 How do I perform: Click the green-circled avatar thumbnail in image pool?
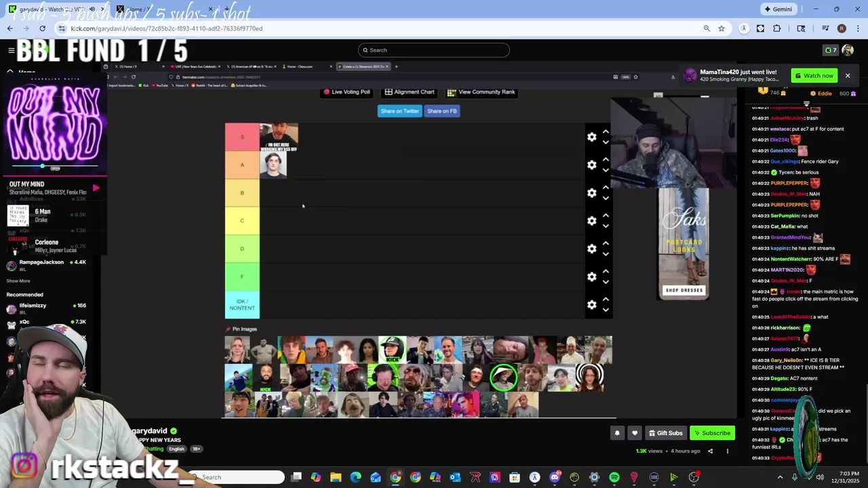(x=503, y=378)
